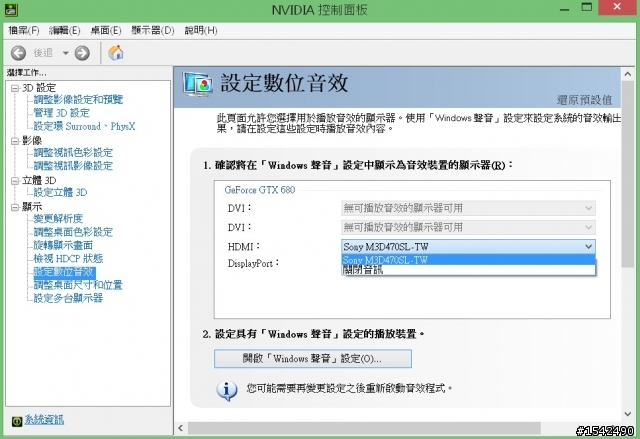Image resolution: width=640 pixels, height=439 pixels.
Task: Open the 說明(H) menu
Action: tap(201, 30)
